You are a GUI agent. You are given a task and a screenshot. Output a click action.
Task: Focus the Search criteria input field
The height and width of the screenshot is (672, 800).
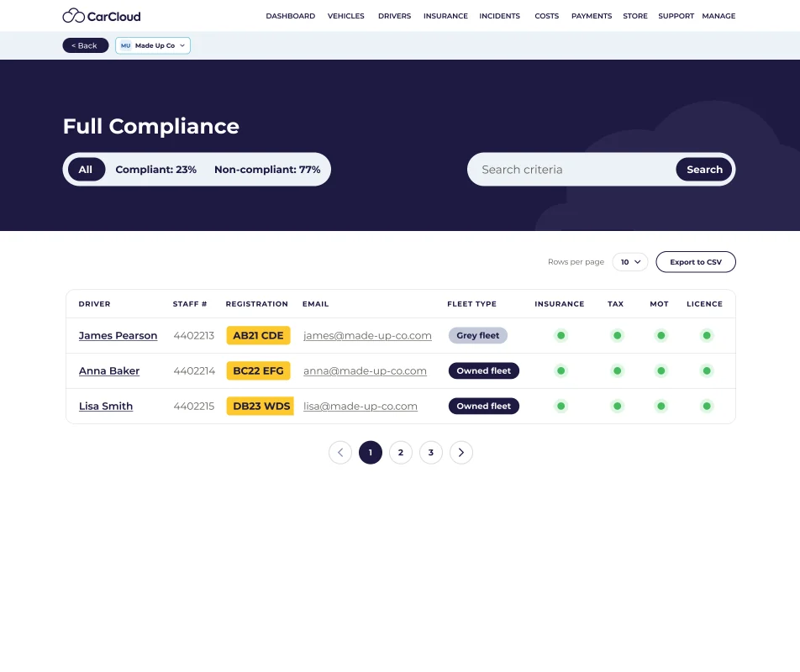(571, 170)
